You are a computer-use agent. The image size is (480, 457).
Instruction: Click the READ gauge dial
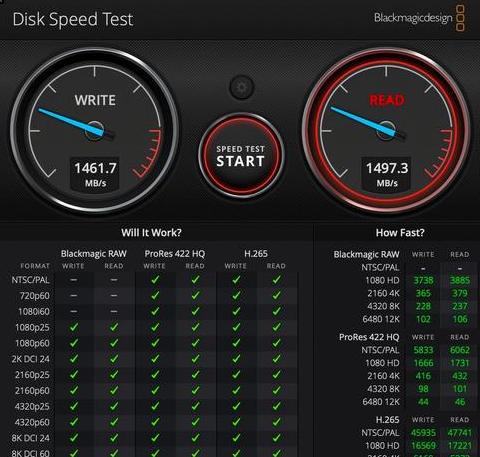[x=386, y=130]
